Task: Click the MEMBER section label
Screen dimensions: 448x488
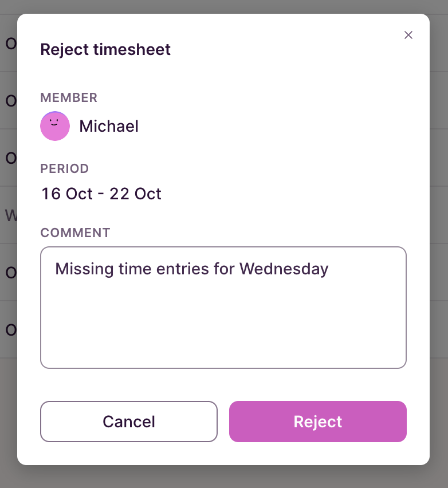Action: pyautogui.click(x=69, y=98)
